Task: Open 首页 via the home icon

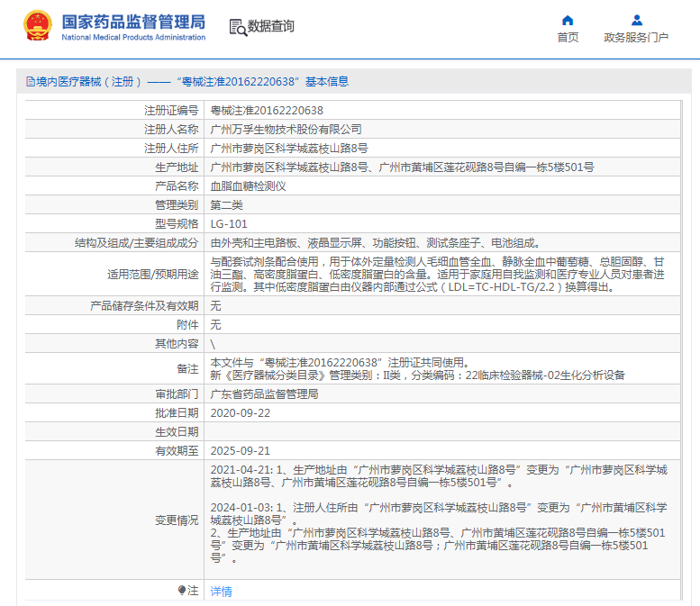Action: [568, 20]
